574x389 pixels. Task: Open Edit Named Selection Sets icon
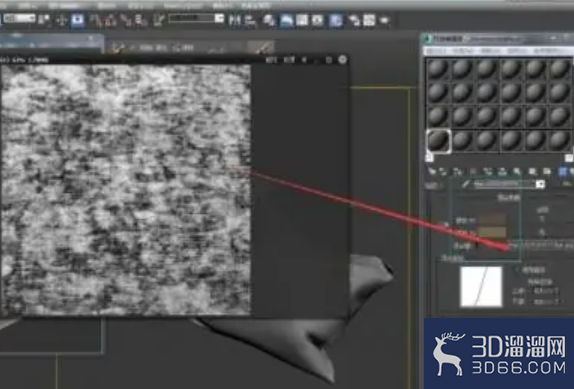coord(159,20)
